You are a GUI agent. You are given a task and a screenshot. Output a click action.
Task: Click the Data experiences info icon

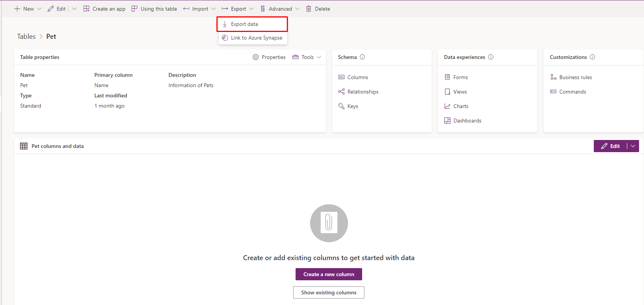(x=491, y=57)
